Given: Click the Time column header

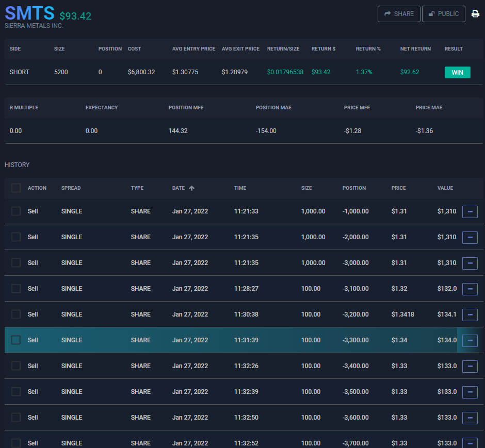Looking at the screenshot, I should pos(240,188).
